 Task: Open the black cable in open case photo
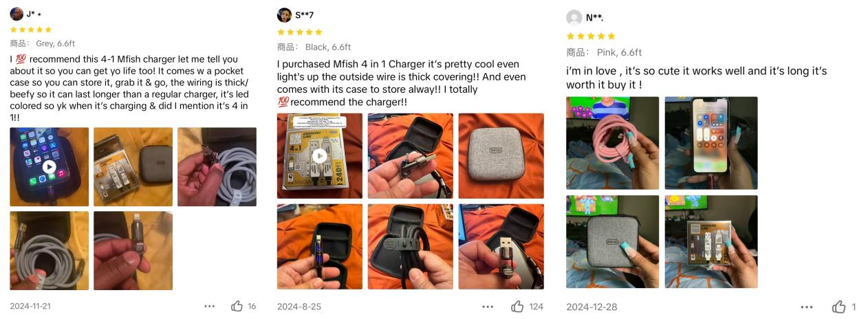[x=410, y=246]
